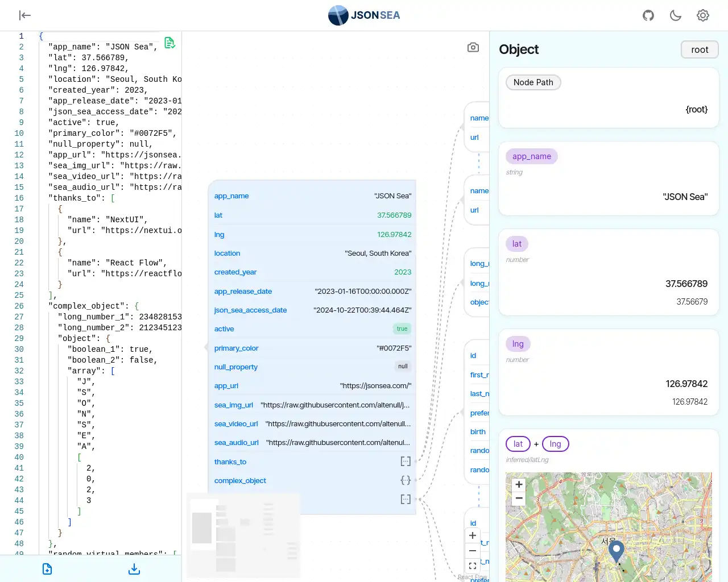Click the object icon in complex_object row
This screenshot has height=582, width=728.
406,480
